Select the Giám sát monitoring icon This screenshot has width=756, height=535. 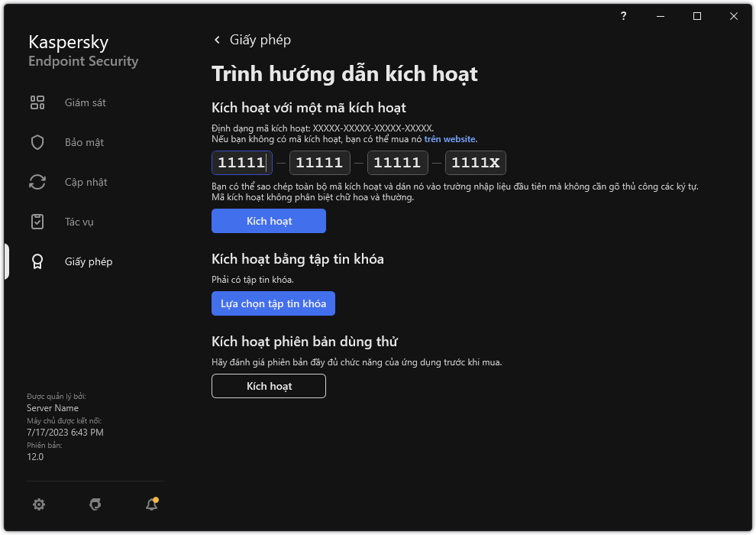(x=37, y=102)
